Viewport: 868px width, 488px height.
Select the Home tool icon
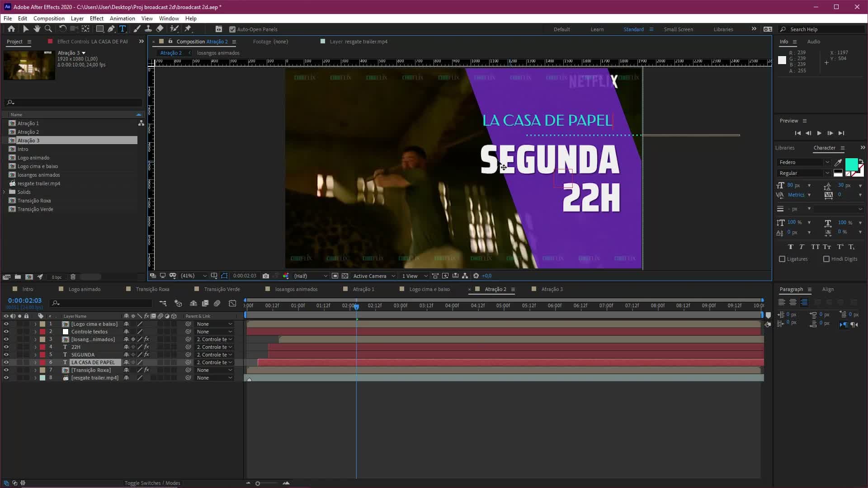pos(11,29)
